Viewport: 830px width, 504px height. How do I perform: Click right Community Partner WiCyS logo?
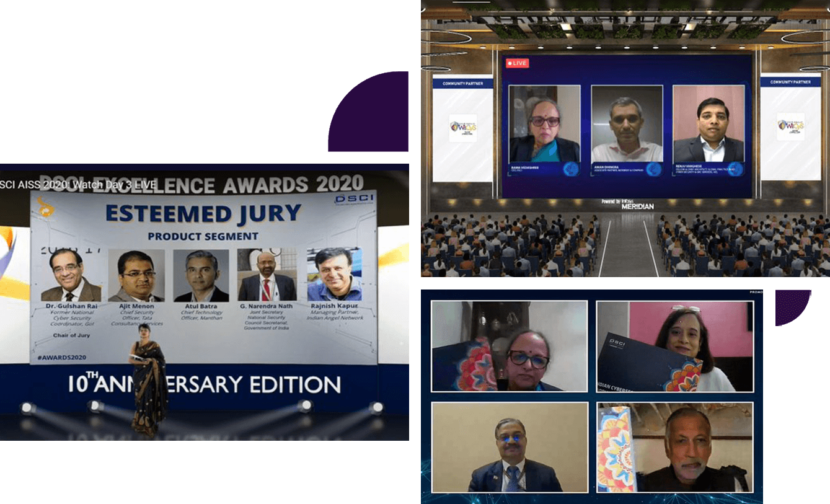pos(790,126)
